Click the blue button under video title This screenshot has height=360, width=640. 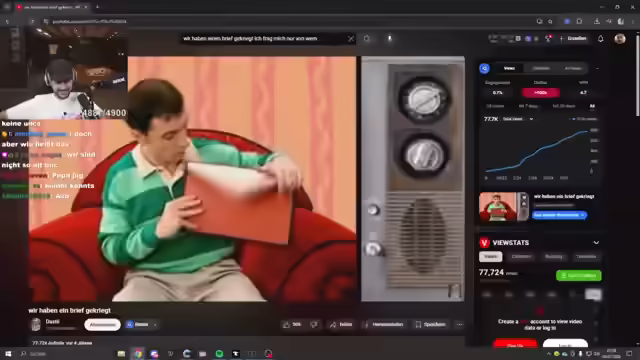559,215
